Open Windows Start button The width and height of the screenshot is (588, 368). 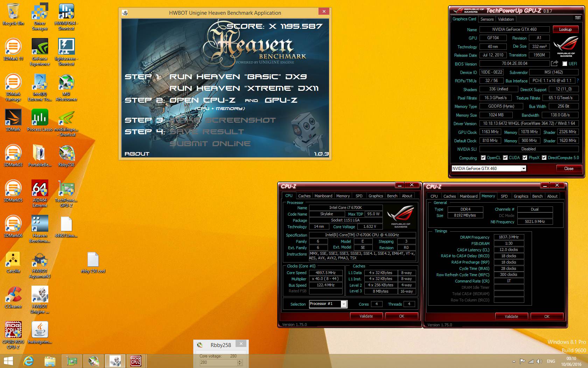(8, 361)
